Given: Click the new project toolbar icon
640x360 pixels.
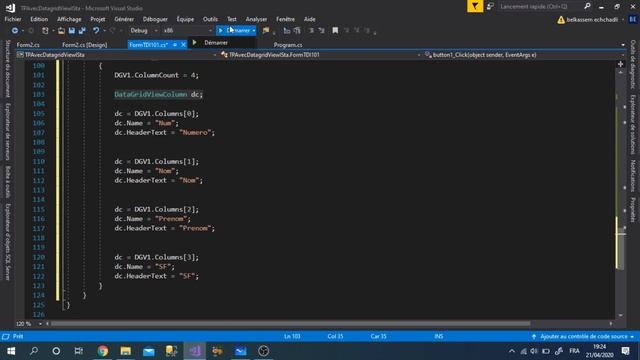Looking at the screenshot, I should tap(45, 31).
